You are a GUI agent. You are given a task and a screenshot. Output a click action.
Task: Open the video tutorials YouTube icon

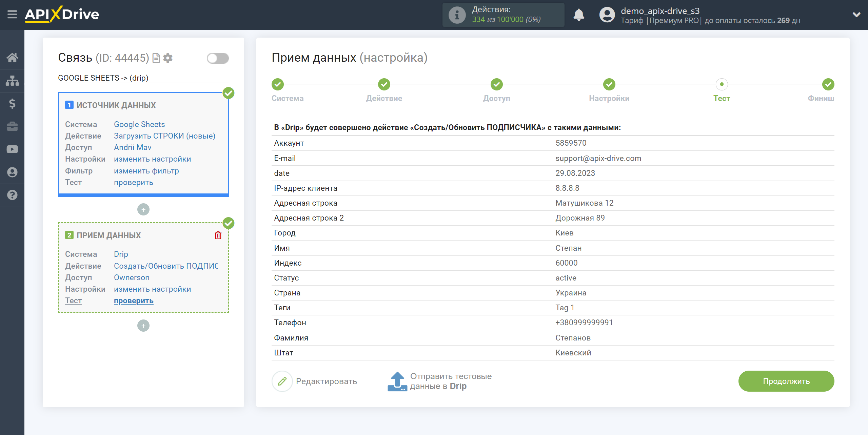[x=12, y=149]
